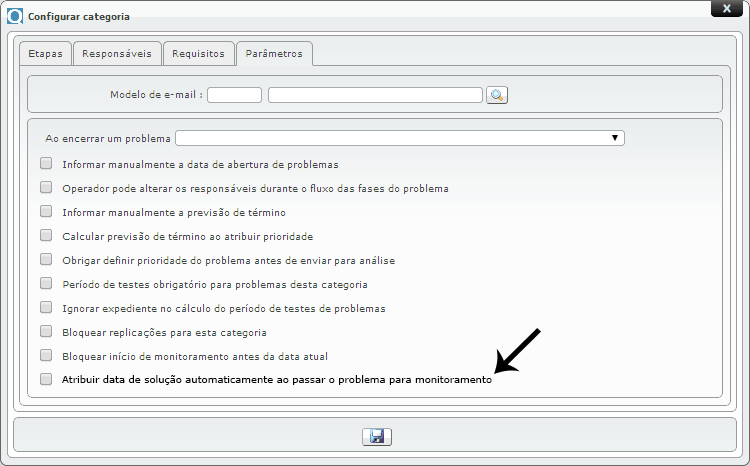Image resolution: width=750 pixels, height=466 pixels.
Task: Click the short e-mail model code field
Action: (x=234, y=95)
